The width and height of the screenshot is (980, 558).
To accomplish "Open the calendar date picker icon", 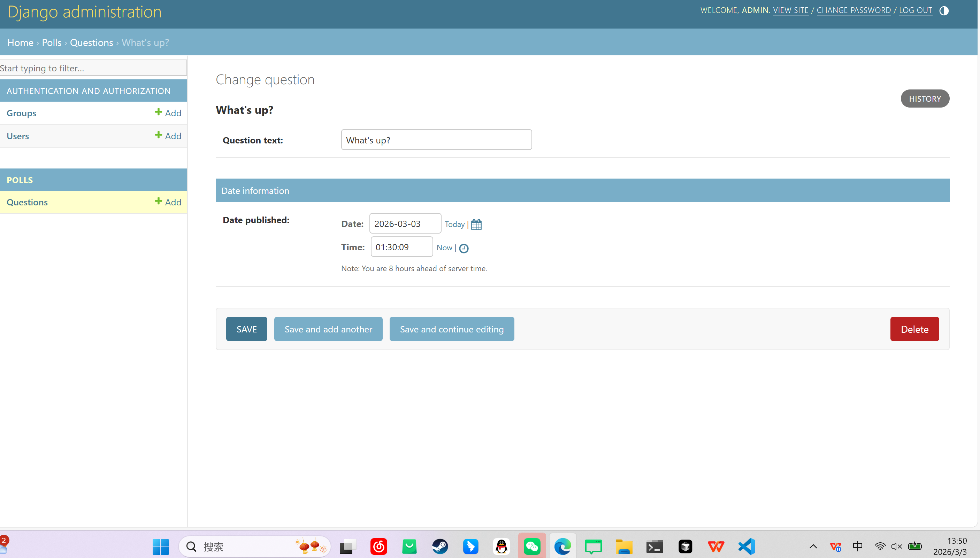I will [476, 224].
